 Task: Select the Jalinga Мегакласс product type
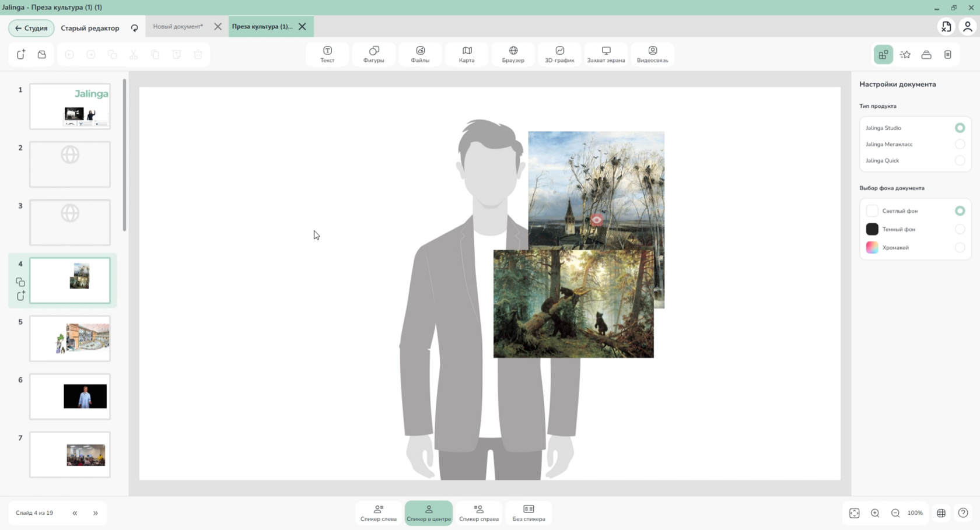click(960, 144)
